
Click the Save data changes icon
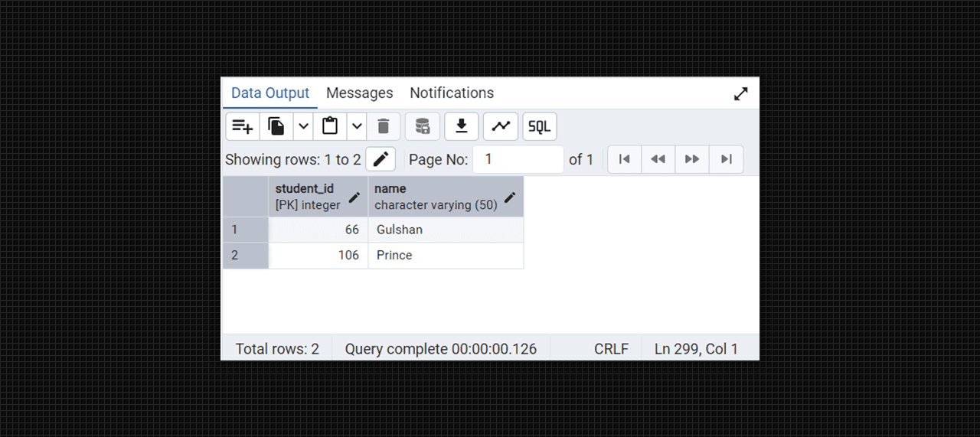click(x=423, y=126)
